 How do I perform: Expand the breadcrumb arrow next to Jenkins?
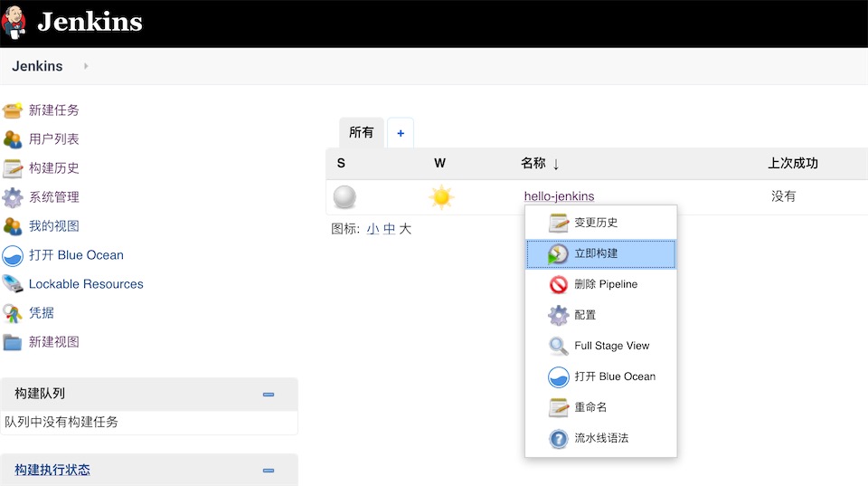86,66
